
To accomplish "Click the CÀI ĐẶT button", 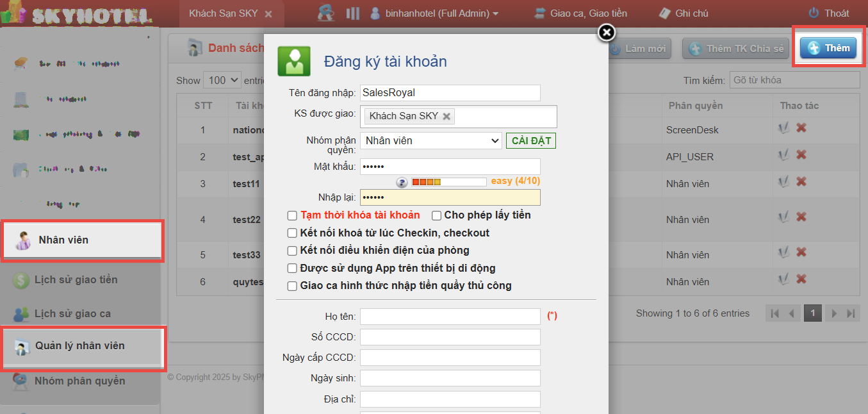I will [531, 140].
